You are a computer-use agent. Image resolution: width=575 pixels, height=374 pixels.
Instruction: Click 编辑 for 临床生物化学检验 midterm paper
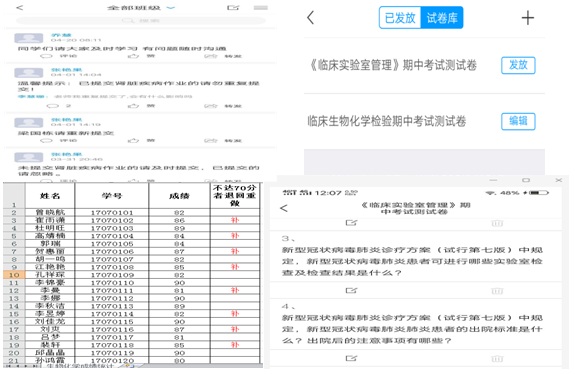[518, 121]
